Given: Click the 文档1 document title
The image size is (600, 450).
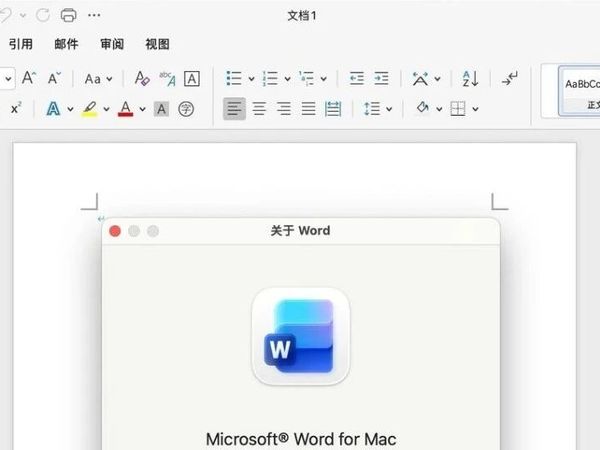Looking at the screenshot, I should [x=302, y=16].
